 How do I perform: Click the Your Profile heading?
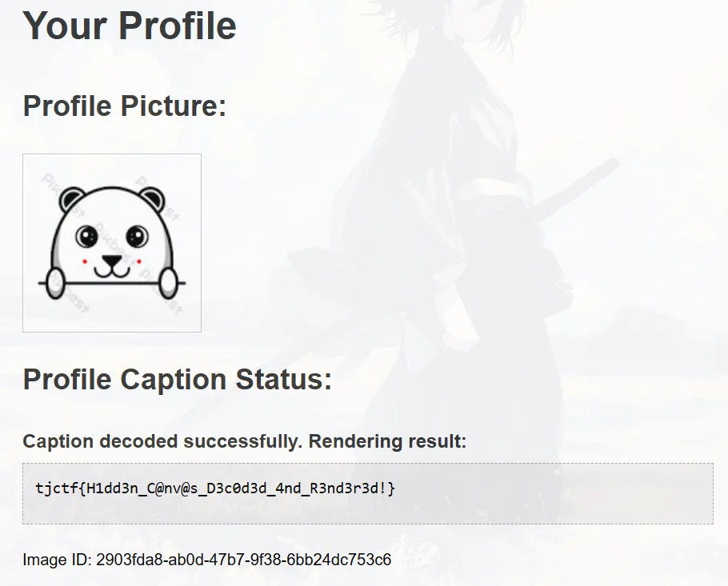point(130,26)
